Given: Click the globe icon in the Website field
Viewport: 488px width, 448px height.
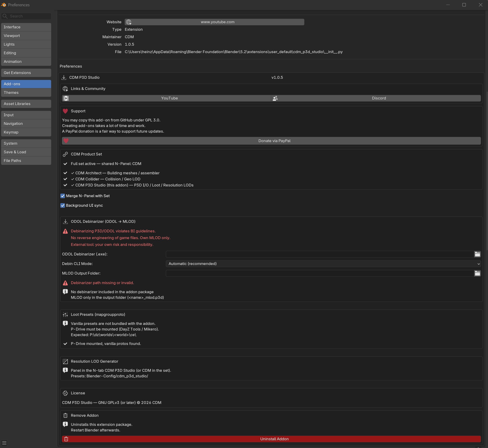Looking at the screenshot, I should [x=129, y=22].
